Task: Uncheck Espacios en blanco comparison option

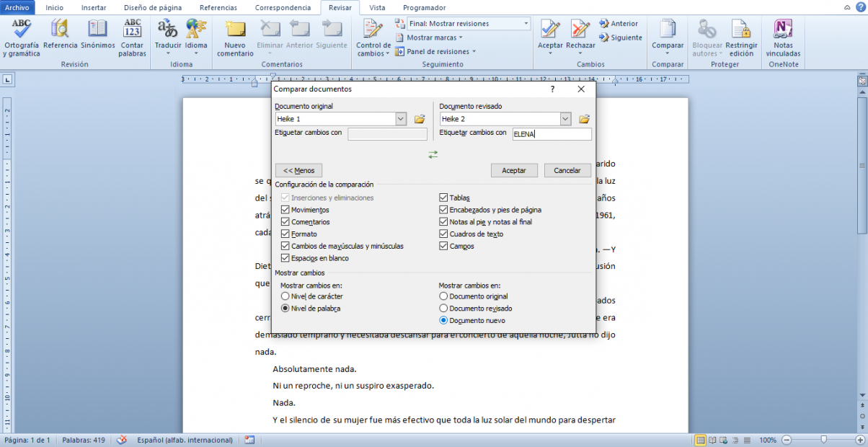Action: point(285,257)
